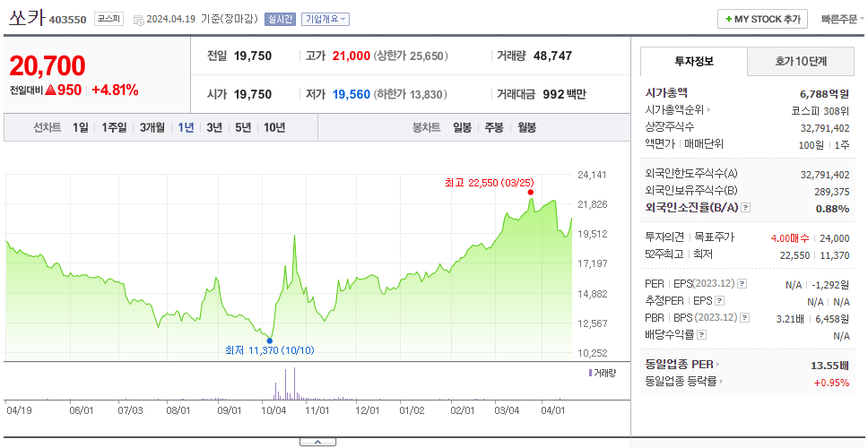Image resolution: width=868 pixels, height=448 pixels.
Task: Click the red peak marker dot on chart
Action: (530, 193)
